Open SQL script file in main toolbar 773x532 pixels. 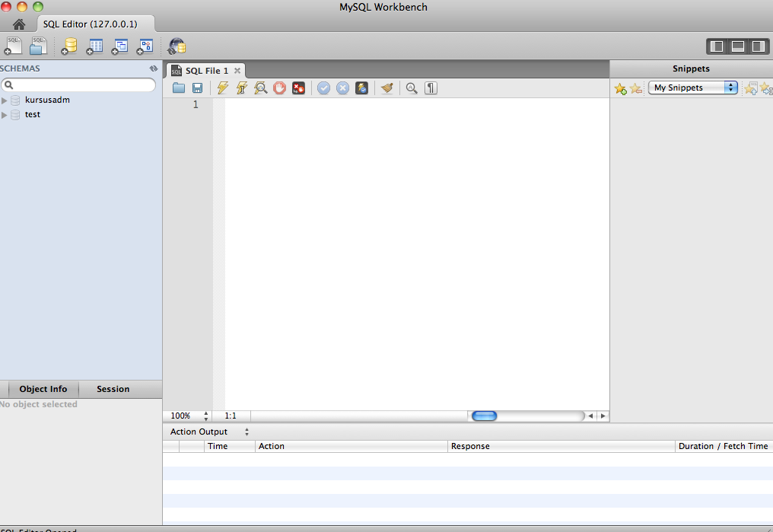38,46
